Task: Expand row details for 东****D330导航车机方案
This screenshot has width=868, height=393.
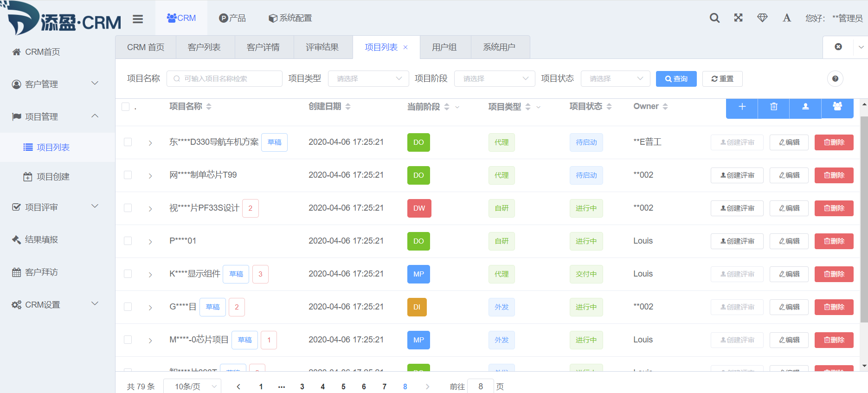Action: pos(150,143)
